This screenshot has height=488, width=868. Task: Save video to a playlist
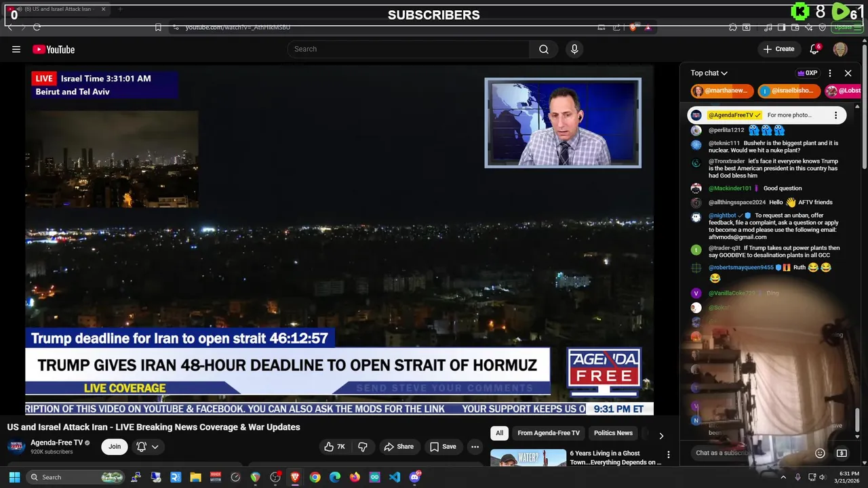(442, 447)
